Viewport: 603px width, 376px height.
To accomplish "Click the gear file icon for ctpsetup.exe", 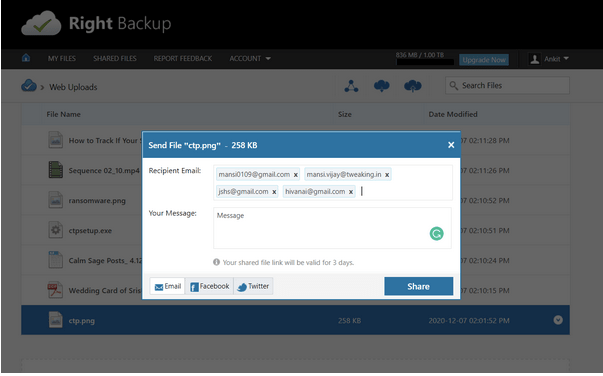I will coord(56,230).
